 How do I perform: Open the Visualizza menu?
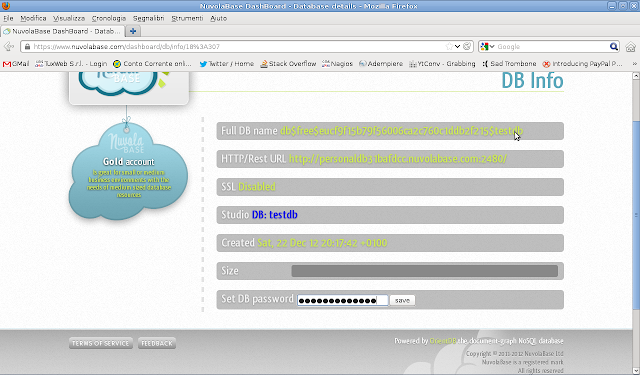69,18
